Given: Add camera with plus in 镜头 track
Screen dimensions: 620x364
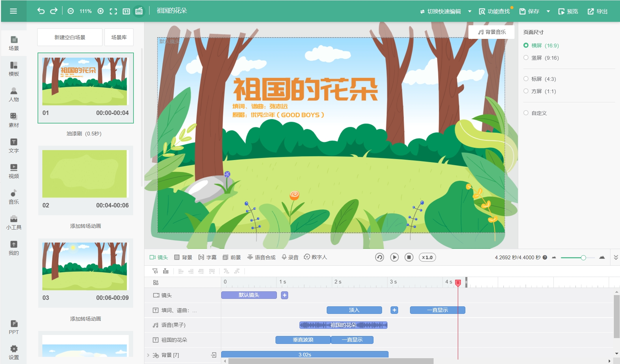Looking at the screenshot, I should pos(285,295).
